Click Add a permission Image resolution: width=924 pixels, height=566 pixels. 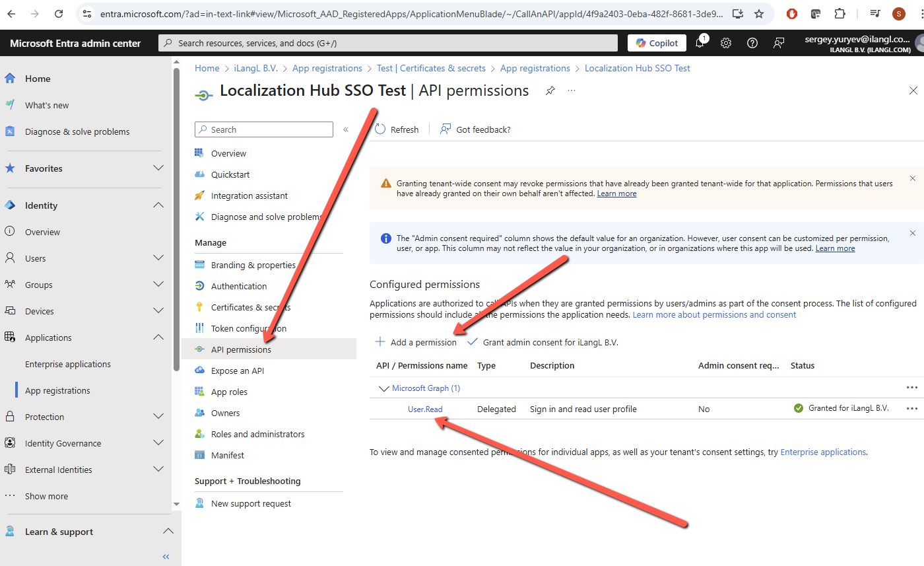tap(416, 342)
